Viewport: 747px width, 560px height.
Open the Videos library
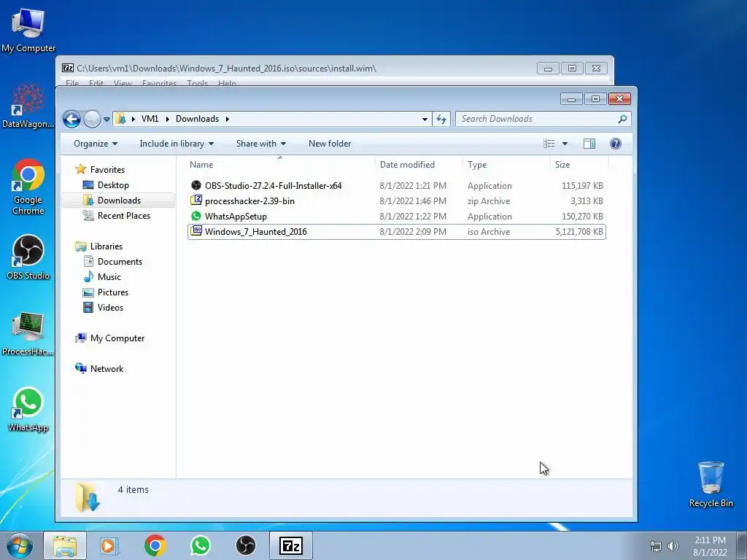point(110,308)
